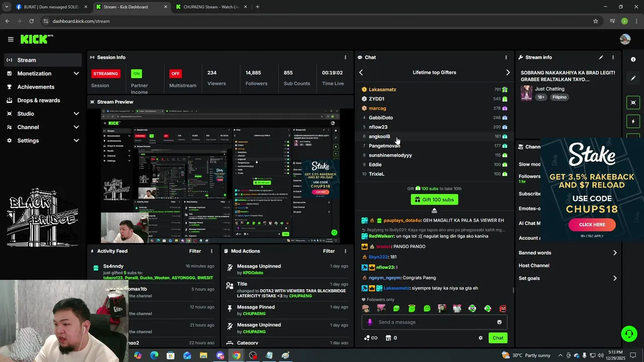Click the Filipino language tag

pos(559,97)
